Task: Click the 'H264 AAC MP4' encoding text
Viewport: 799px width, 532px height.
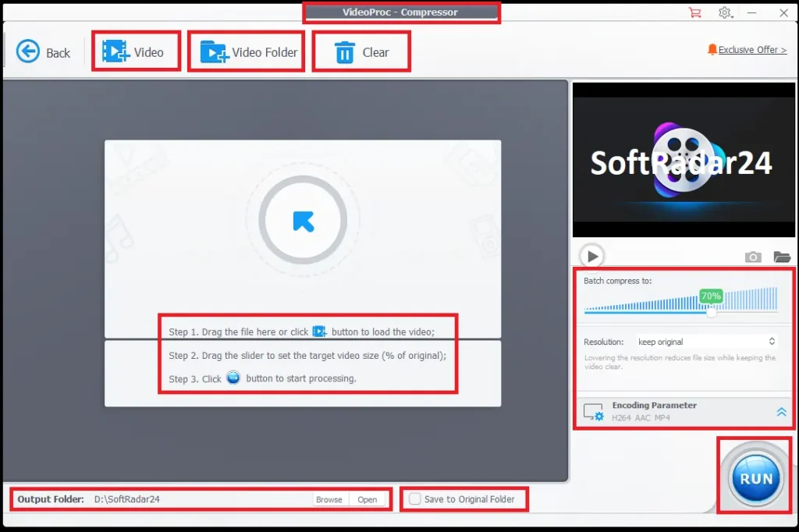Action: coord(641,418)
